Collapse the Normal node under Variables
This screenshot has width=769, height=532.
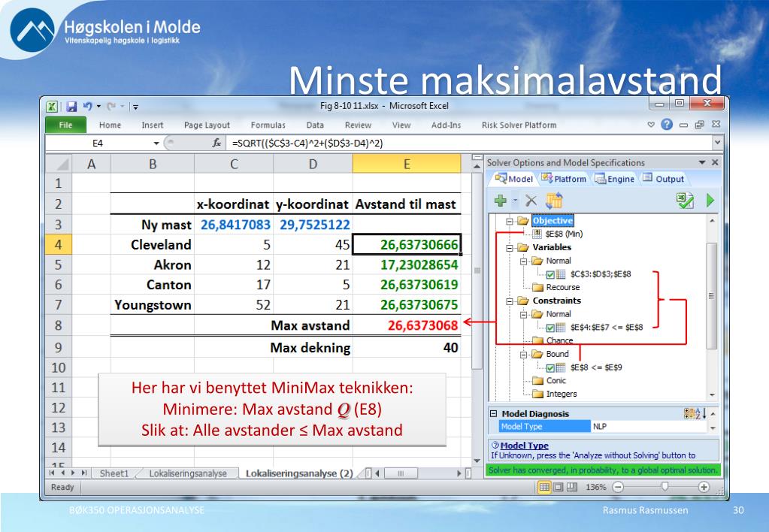pos(523,261)
